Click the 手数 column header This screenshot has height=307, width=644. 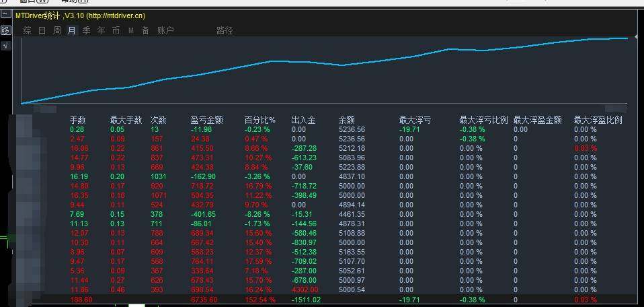[77, 120]
